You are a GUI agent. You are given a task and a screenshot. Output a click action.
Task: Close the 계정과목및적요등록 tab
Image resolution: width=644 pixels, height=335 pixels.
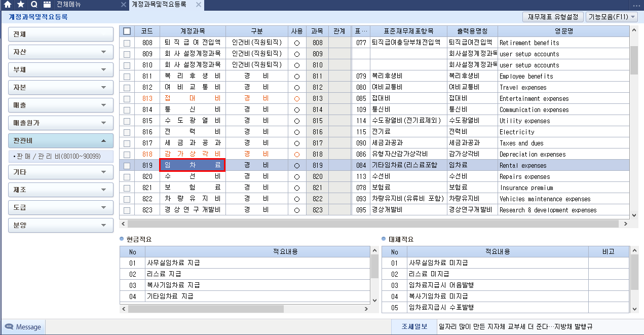[199, 5]
